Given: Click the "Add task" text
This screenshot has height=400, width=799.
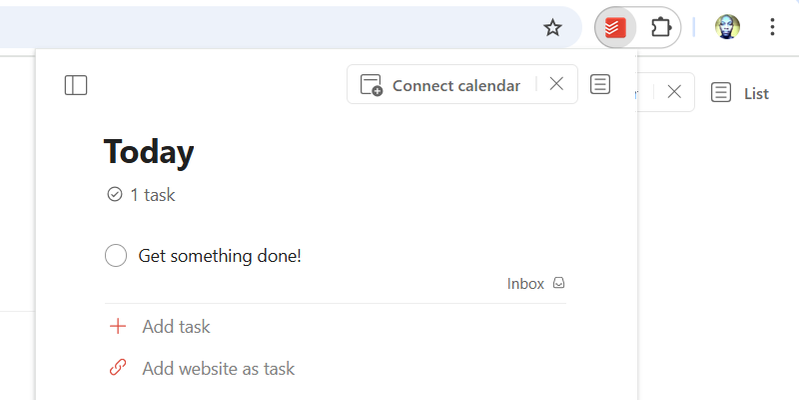Looking at the screenshot, I should click(176, 326).
